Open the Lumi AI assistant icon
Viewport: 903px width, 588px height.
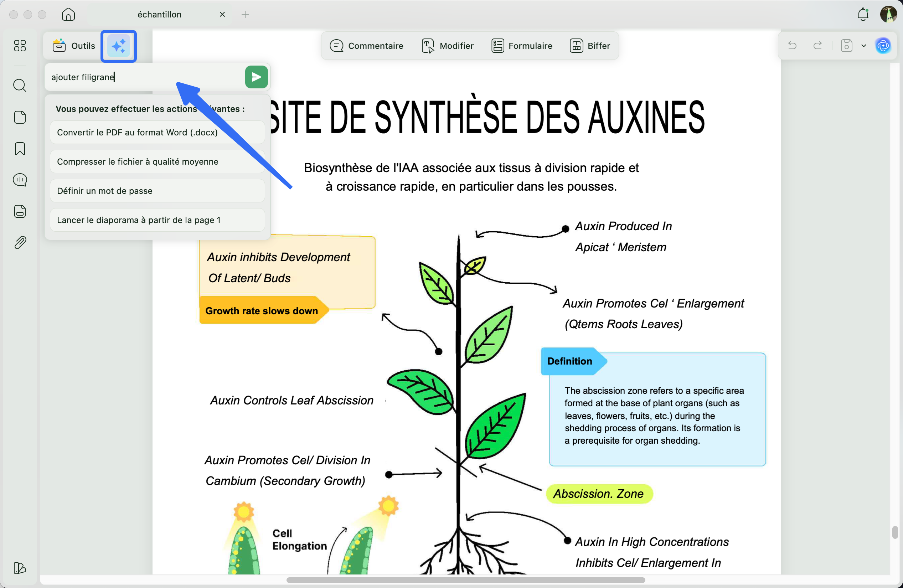pyautogui.click(x=883, y=46)
